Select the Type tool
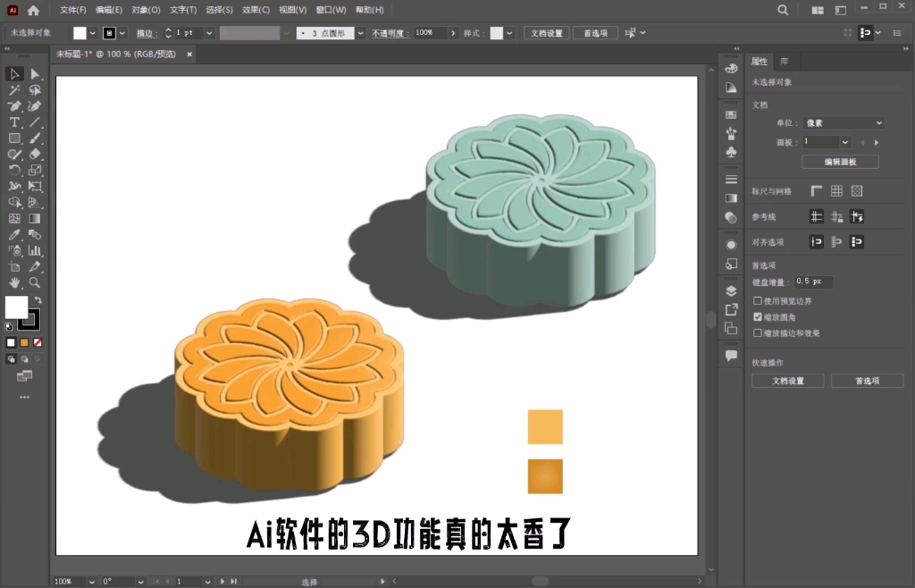 [x=14, y=122]
